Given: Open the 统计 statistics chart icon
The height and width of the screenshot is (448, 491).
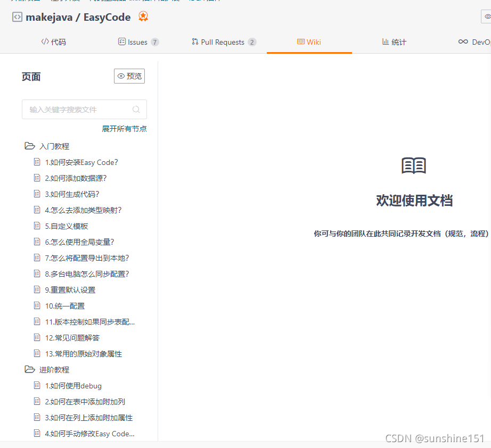Looking at the screenshot, I should coord(386,41).
